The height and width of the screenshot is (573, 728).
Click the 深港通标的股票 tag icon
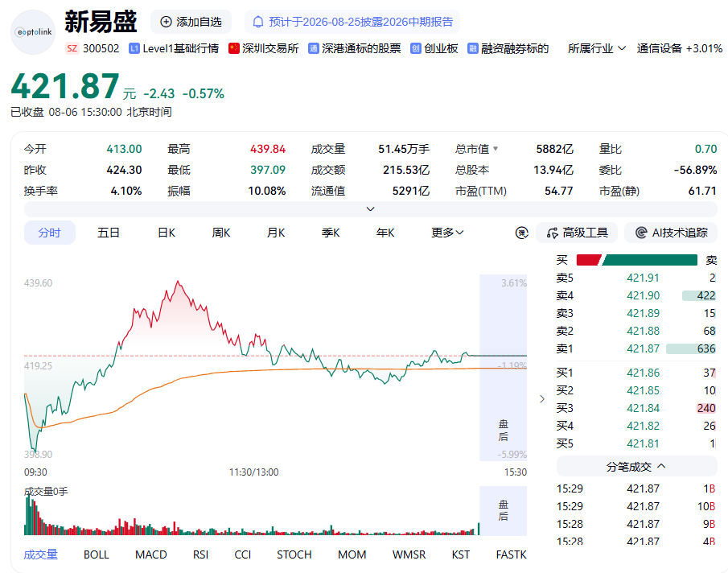pos(314,49)
